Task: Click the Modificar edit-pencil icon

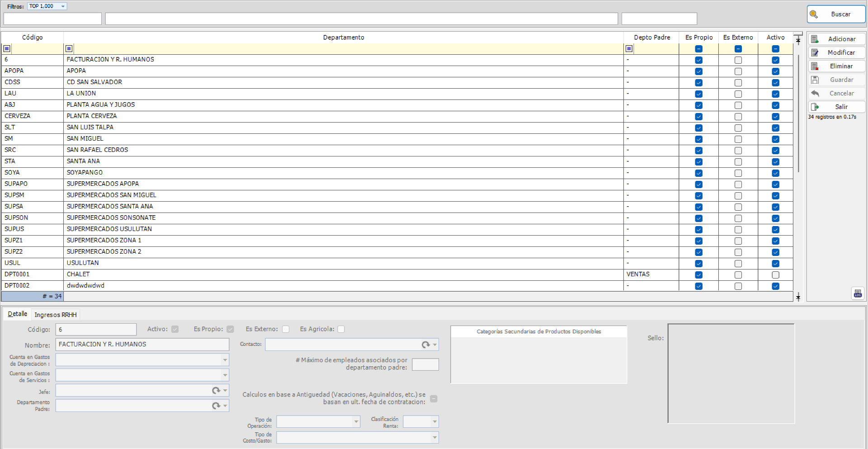Action: [816, 52]
